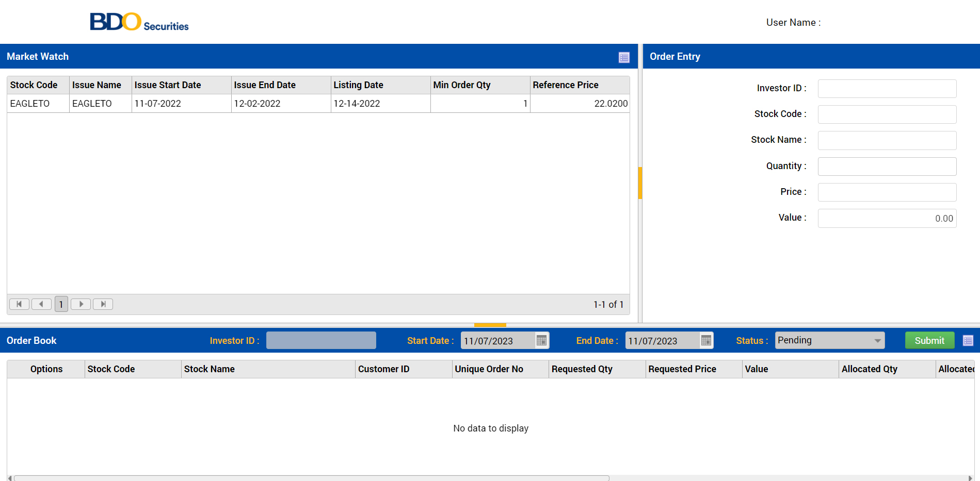
Task: Go to last page in Market Watch
Action: click(x=103, y=304)
